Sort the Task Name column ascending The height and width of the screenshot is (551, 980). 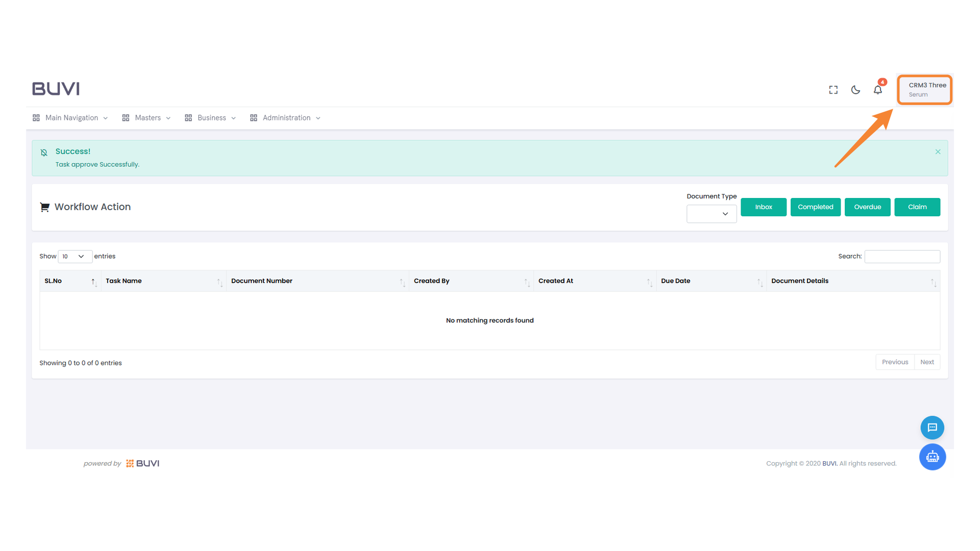pos(220,281)
